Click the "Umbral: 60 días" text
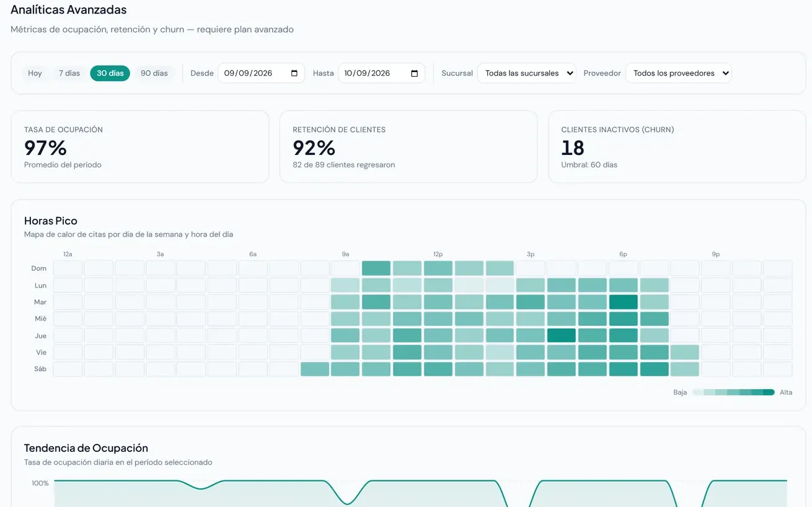This screenshot has width=812, height=507. pyautogui.click(x=589, y=165)
